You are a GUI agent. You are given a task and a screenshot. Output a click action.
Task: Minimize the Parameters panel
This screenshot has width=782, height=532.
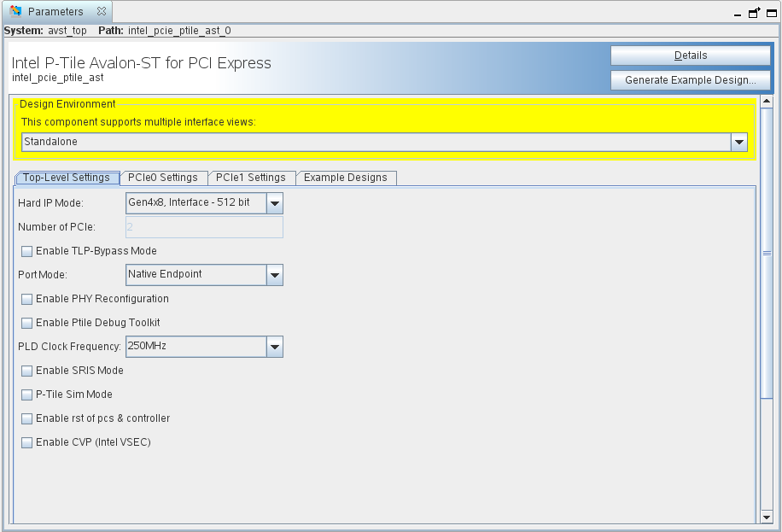738,15
